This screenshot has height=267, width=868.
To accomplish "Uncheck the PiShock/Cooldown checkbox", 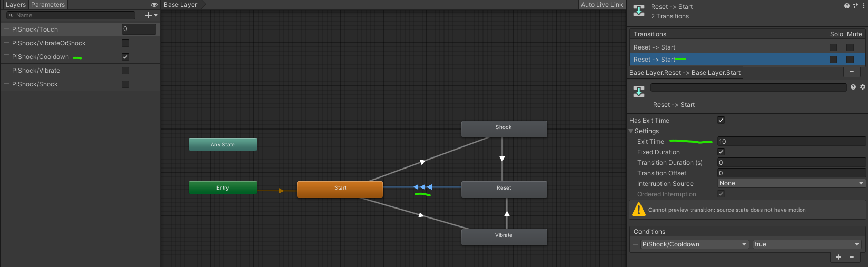I will click(x=125, y=56).
